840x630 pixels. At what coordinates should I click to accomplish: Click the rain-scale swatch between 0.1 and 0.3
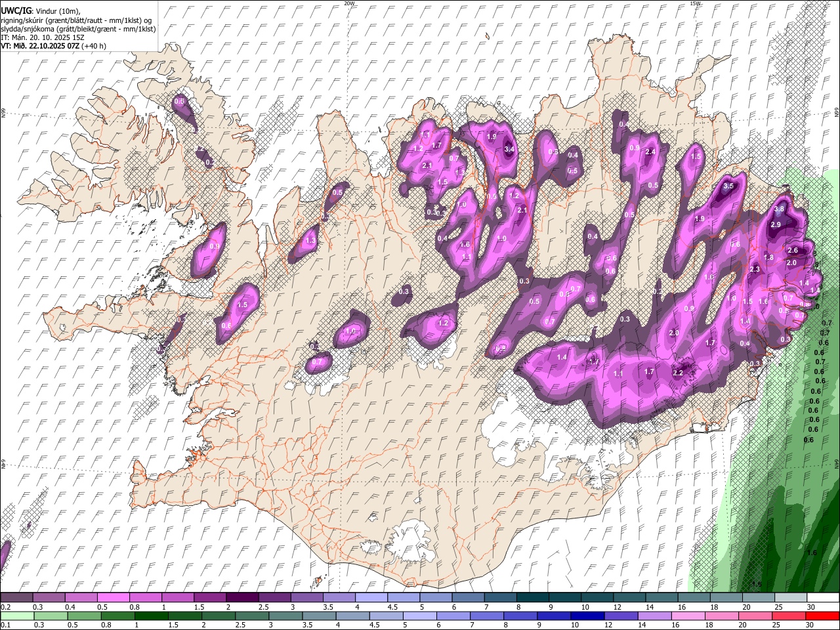pos(17,616)
